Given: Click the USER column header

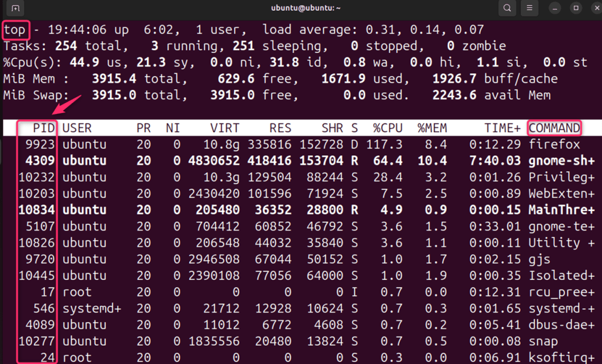Looking at the screenshot, I should point(76,128).
